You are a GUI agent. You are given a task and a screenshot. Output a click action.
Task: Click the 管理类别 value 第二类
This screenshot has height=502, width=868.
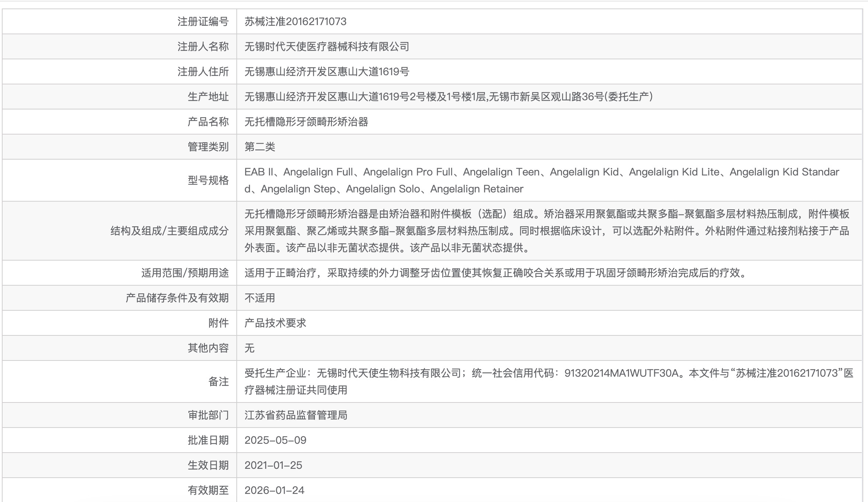click(260, 147)
